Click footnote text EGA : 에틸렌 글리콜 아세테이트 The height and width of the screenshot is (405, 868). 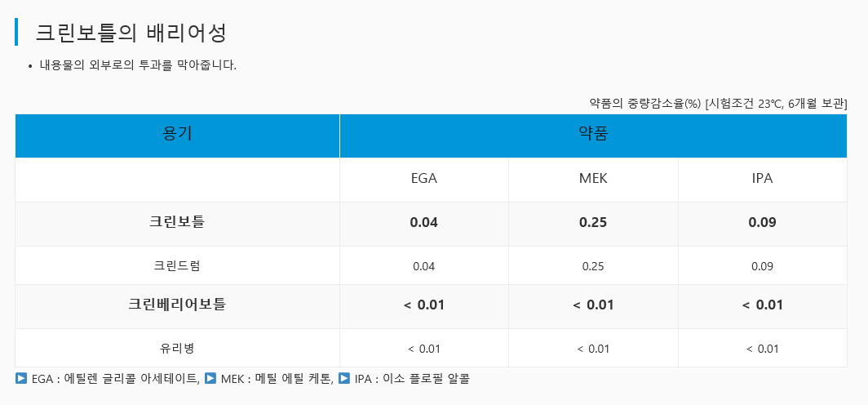click(114, 379)
